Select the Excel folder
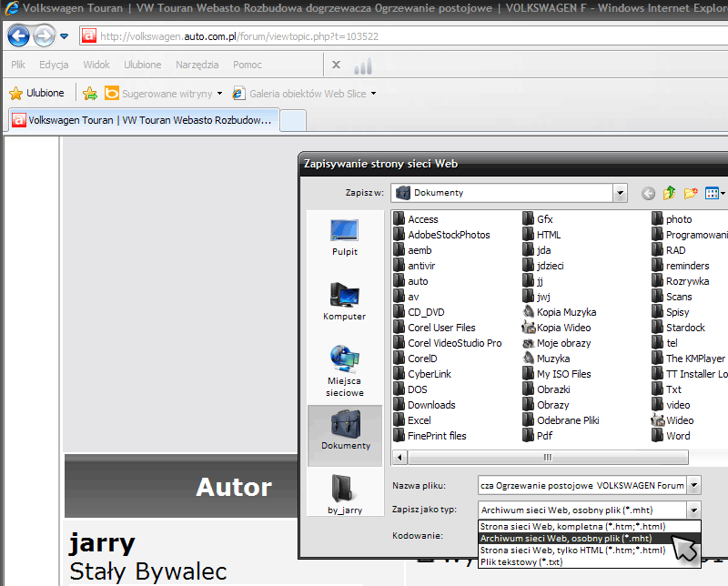The image size is (728, 586). click(412, 420)
